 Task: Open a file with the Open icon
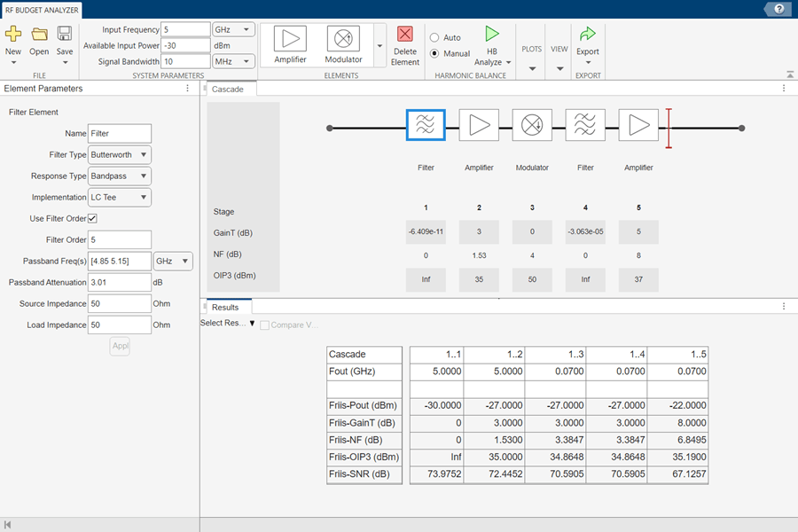coord(39,35)
